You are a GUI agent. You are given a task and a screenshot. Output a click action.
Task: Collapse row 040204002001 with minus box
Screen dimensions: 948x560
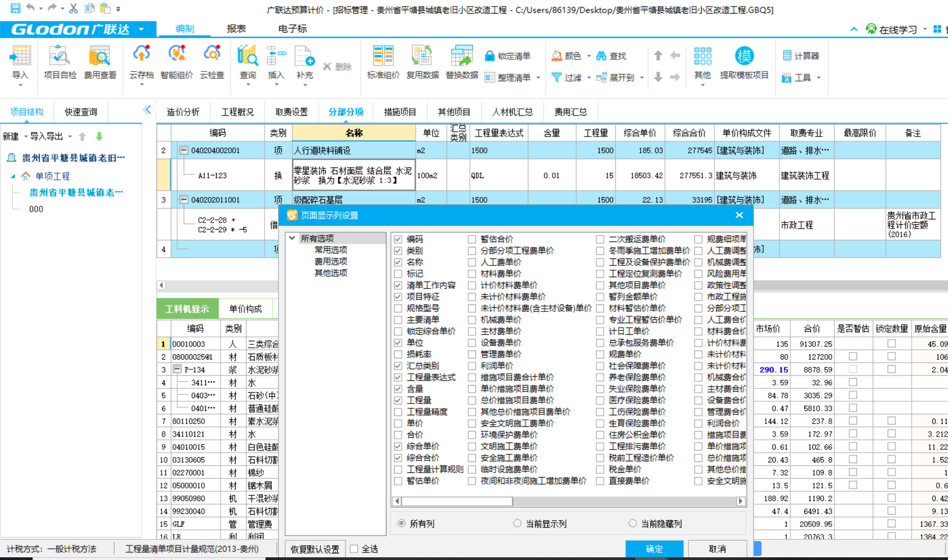[x=184, y=150]
